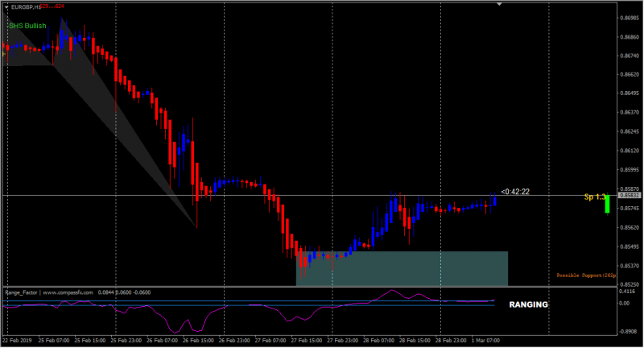This screenshot has height=348, width=644.
Task: Click the 0.86860 price scale label
Action: pos(630,37)
